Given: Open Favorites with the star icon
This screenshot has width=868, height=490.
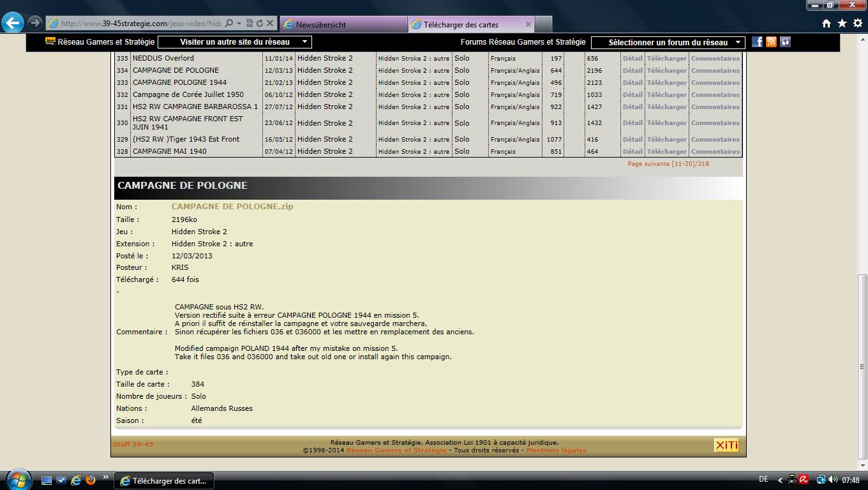Looking at the screenshot, I should 842,24.
